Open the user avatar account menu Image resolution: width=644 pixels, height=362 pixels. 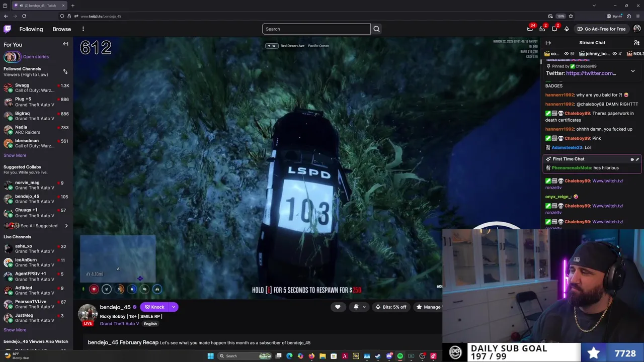pos(637,29)
